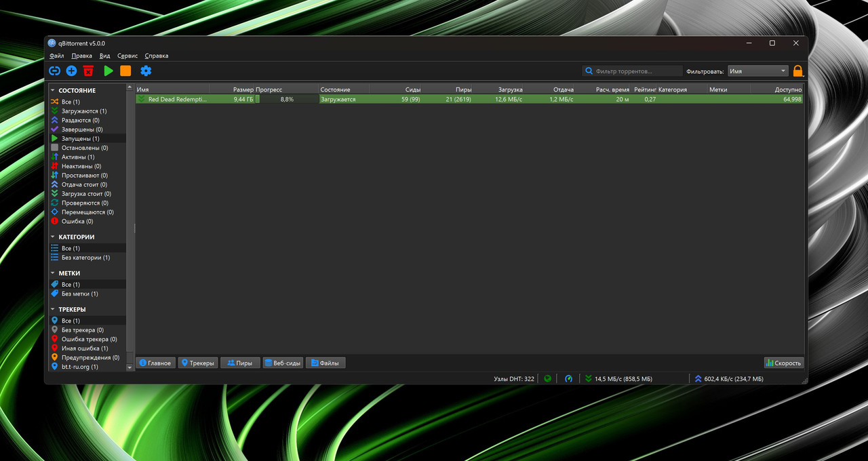Select Простаивают (0) filter
Viewport: 868px width, 461px height.
pyautogui.click(x=87, y=175)
